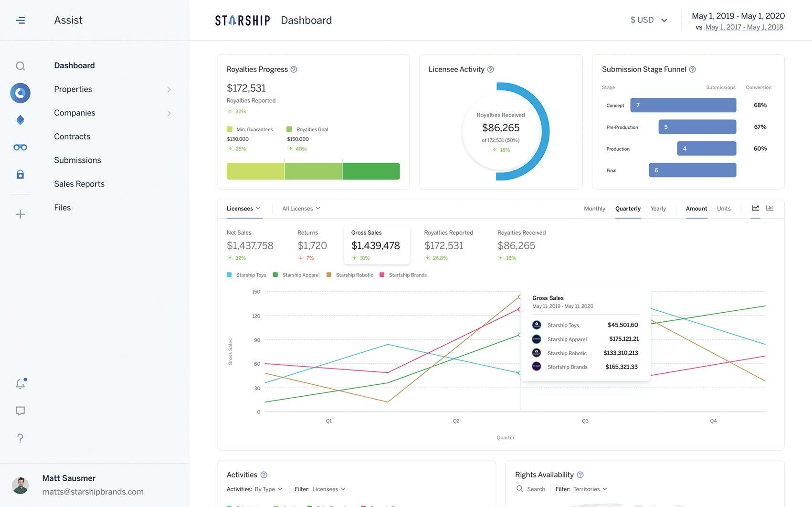
Task: Open the search magnifier icon in sidebar
Action: [20, 66]
